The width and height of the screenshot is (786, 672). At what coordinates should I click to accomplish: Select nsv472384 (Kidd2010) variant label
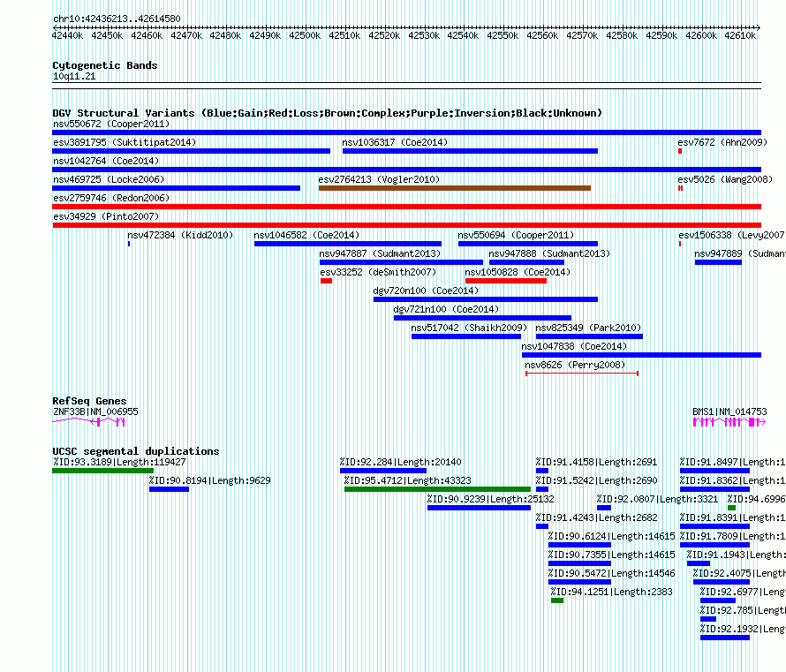[x=180, y=235]
